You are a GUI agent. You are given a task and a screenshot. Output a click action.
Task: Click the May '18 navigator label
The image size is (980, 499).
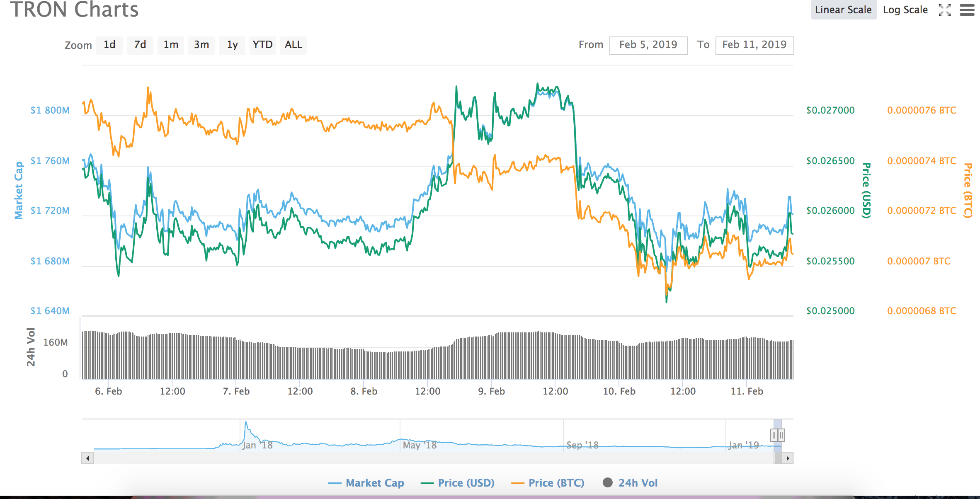point(420,445)
